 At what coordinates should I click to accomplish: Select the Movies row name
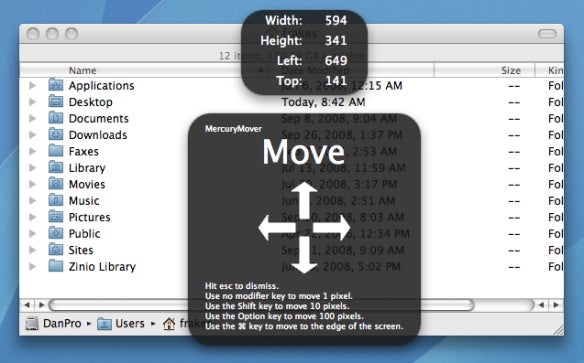(x=87, y=184)
